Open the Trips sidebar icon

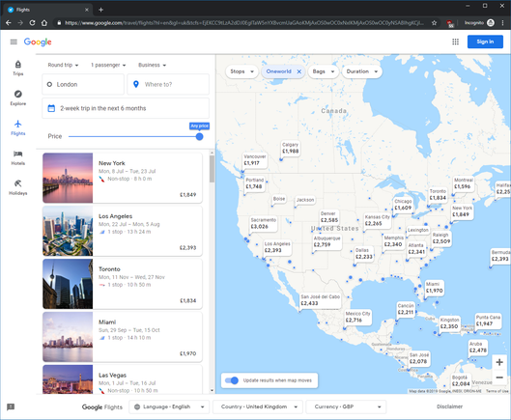coord(18,68)
